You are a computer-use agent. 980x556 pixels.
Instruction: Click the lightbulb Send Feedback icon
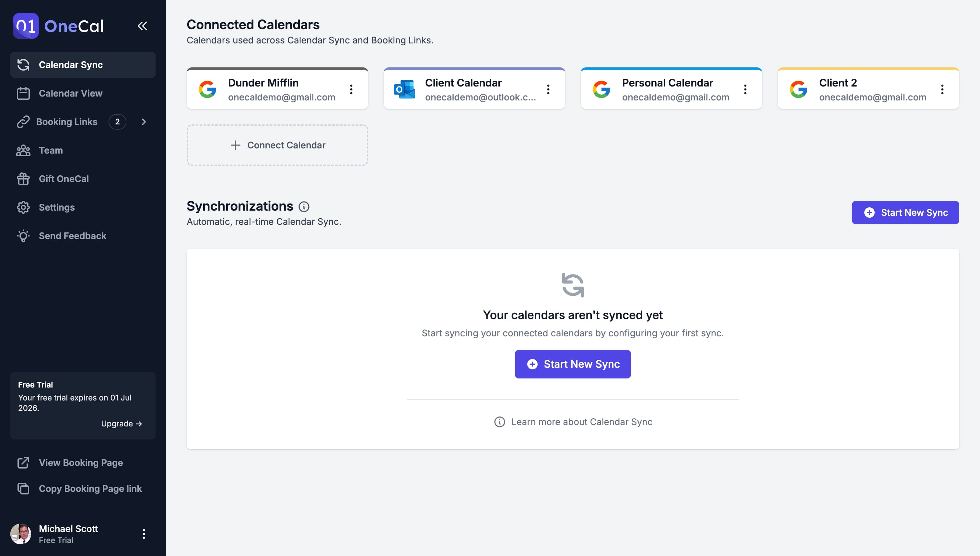tap(23, 236)
